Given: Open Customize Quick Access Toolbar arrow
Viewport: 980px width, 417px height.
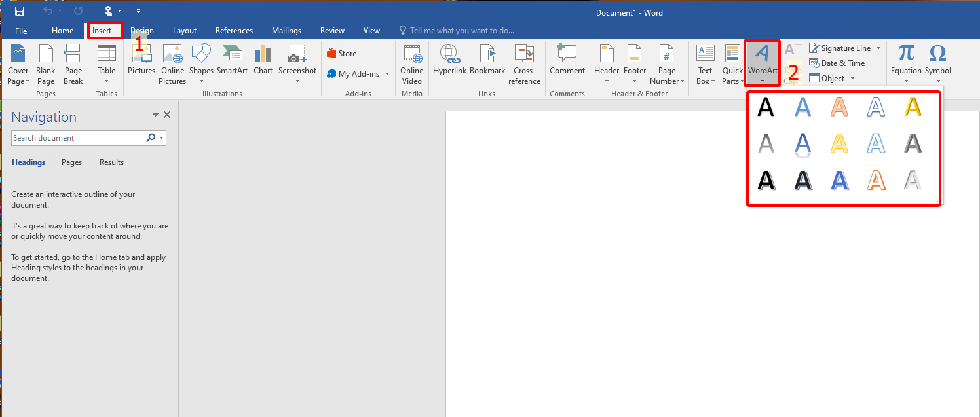Looking at the screenshot, I should (138, 11).
